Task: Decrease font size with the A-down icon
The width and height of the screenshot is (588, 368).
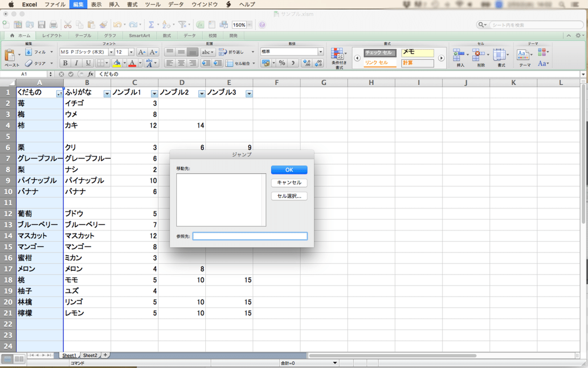Action: 153,52
